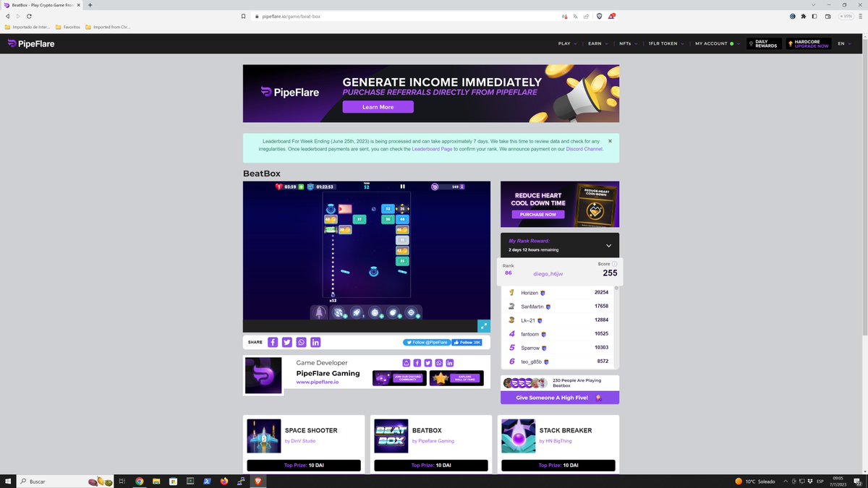Open Firefox from the taskbar
The image size is (868, 488).
click(x=223, y=481)
